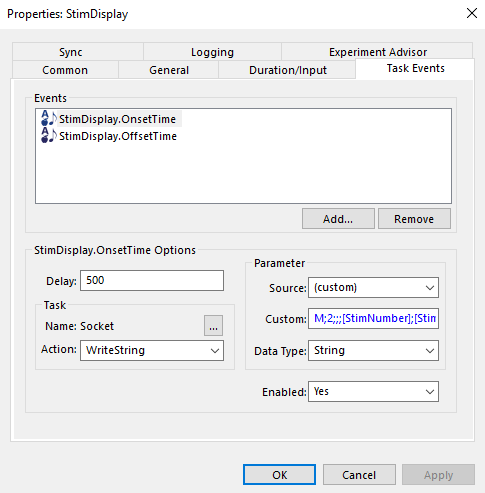The width and height of the screenshot is (485, 493).
Task: Expand the Data Type String dropdown
Action: click(373, 350)
